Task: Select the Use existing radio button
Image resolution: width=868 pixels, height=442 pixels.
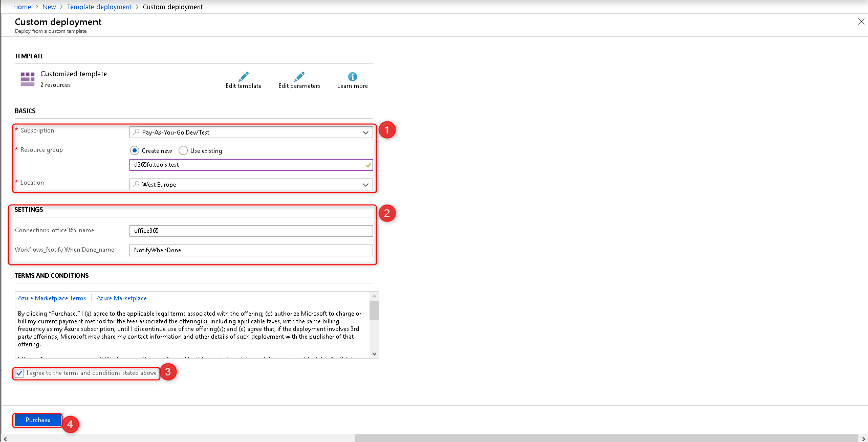Action: (183, 150)
